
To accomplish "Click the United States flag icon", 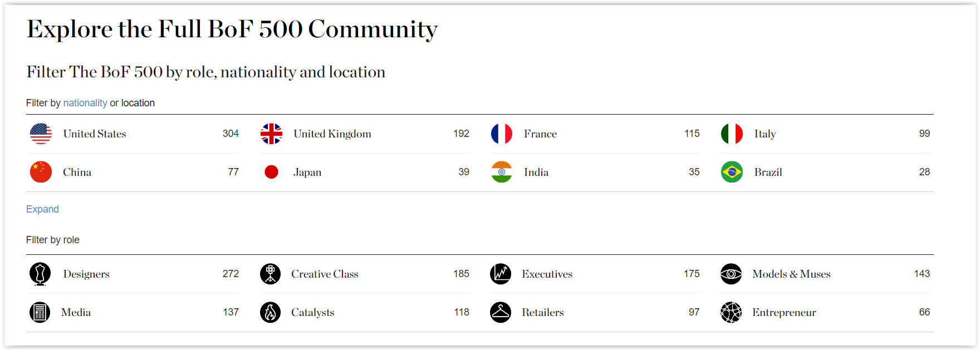I will tap(41, 134).
